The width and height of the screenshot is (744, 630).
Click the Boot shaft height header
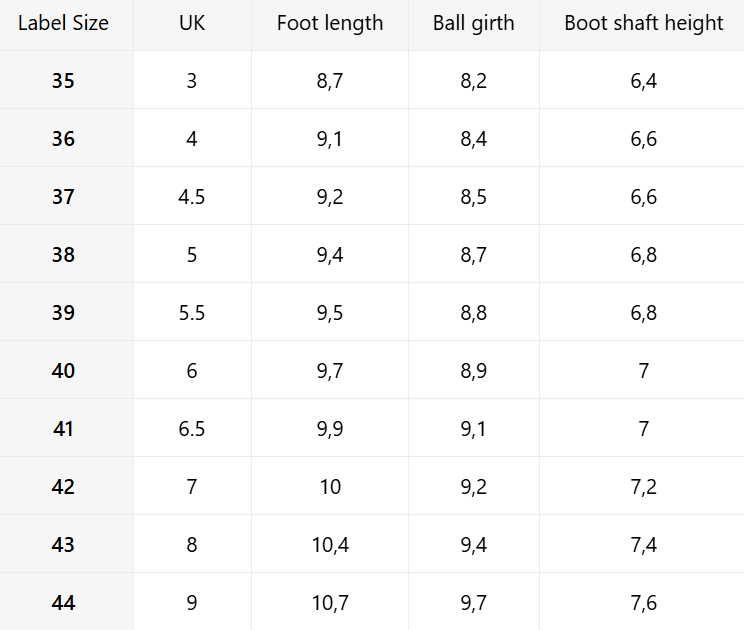pyautogui.click(x=644, y=23)
